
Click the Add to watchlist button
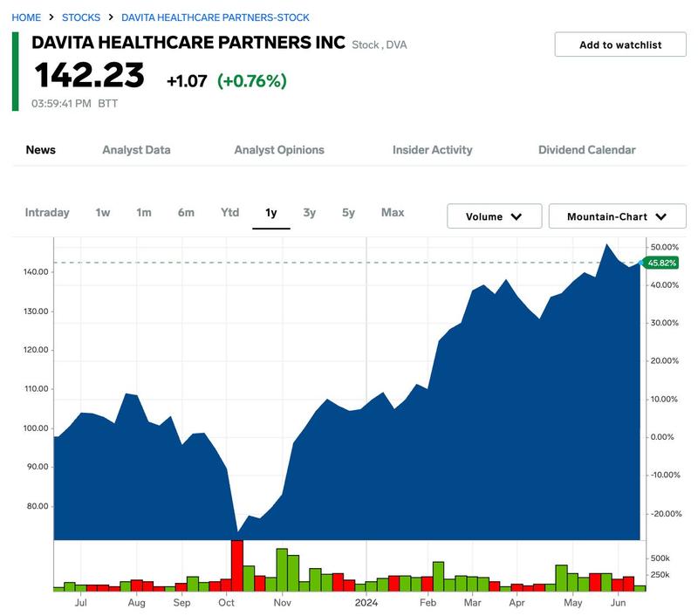pos(620,44)
